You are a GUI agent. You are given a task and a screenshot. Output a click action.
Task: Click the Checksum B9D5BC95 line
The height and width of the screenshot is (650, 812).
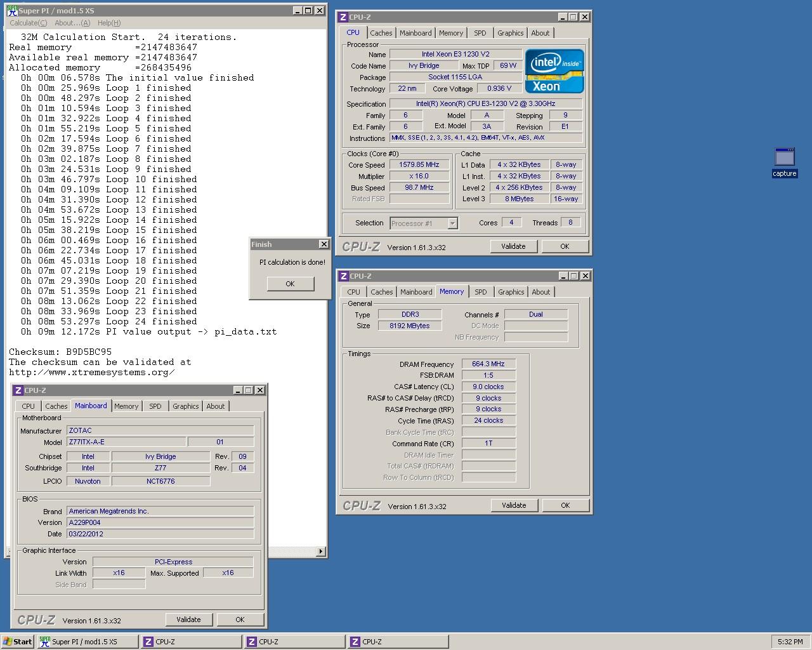click(x=60, y=352)
